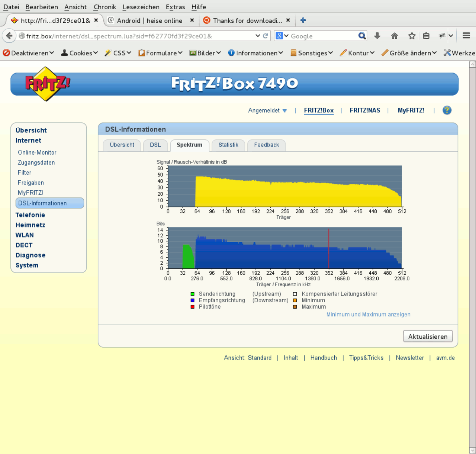Open the WLAN sidebar section
The image size is (476, 454).
[x=25, y=235]
